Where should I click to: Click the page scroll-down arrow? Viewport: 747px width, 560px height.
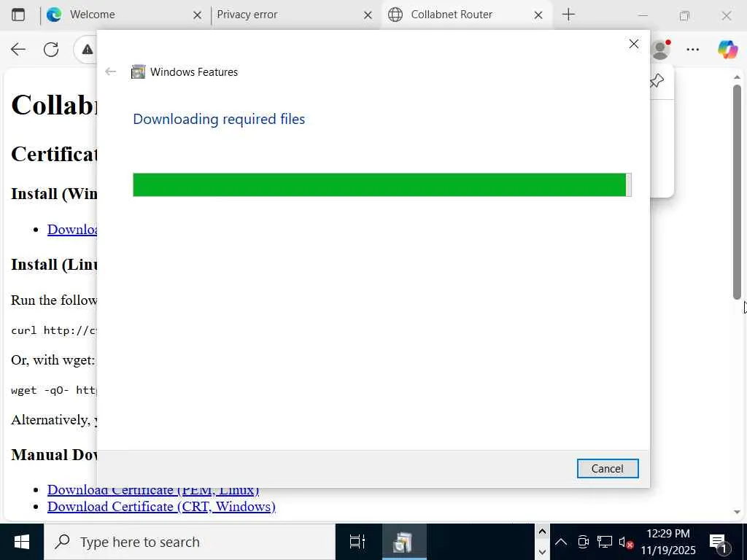737,512
